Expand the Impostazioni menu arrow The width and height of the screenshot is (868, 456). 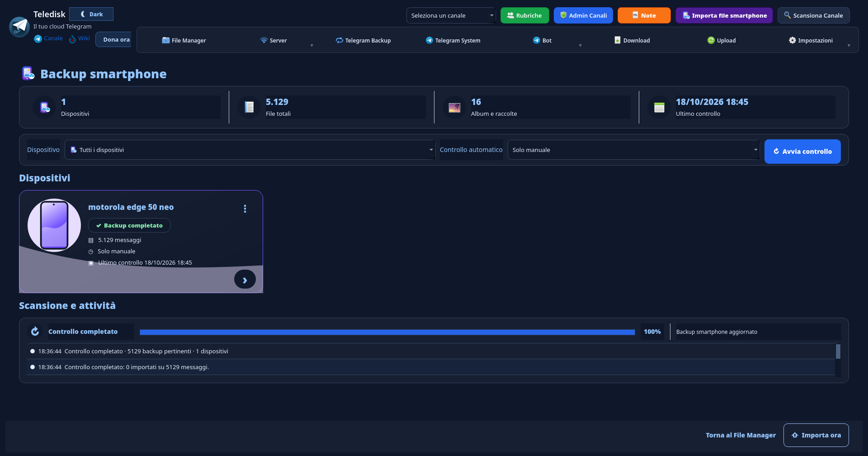coord(849,45)
